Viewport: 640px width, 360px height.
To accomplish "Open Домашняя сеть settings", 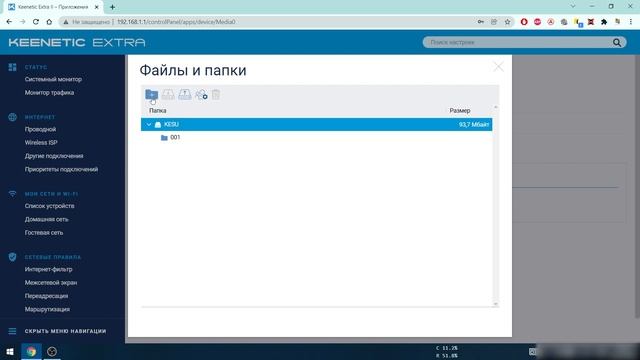I will [47, 219].
